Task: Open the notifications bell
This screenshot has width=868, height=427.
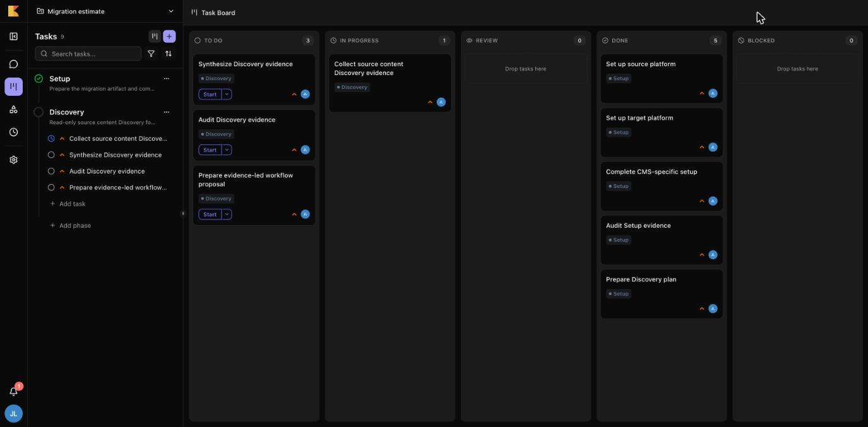Action: point(13,392)
